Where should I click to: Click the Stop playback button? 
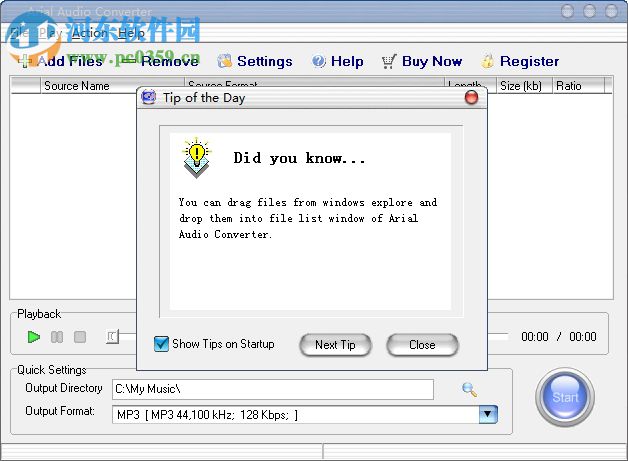pos(80,337)
